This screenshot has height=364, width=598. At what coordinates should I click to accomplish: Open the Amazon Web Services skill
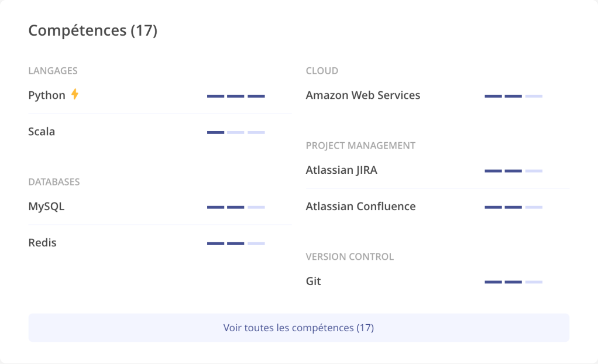[363, 95]
